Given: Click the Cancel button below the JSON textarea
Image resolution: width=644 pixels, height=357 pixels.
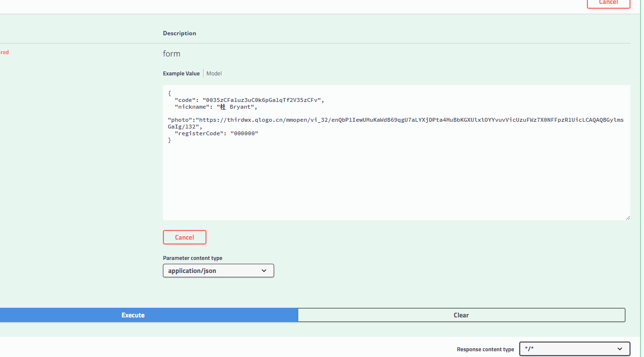Looking at the screenshot, I should [185, 237].
